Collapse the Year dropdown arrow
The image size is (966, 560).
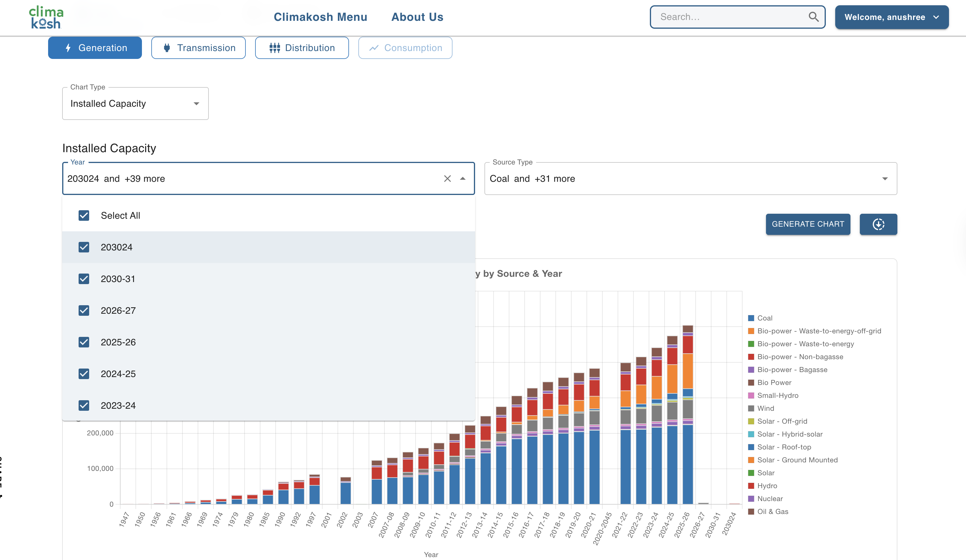[x=463, y=179]
